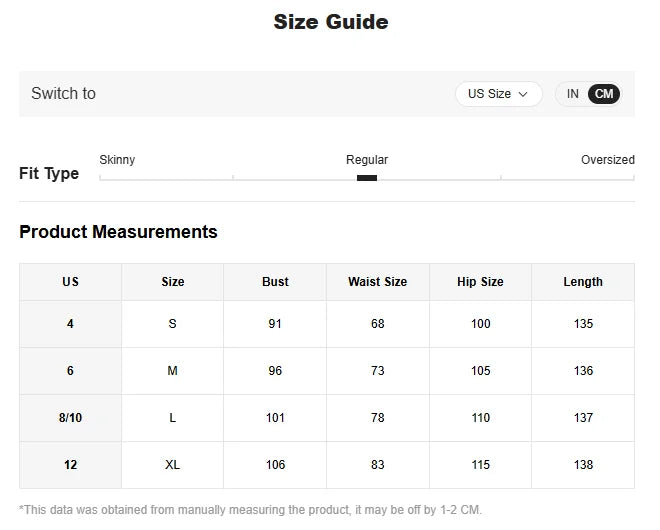This screenshot has height=530, width=660.
Task: Click the Product Measurements heading
Action: pos(118,232)
